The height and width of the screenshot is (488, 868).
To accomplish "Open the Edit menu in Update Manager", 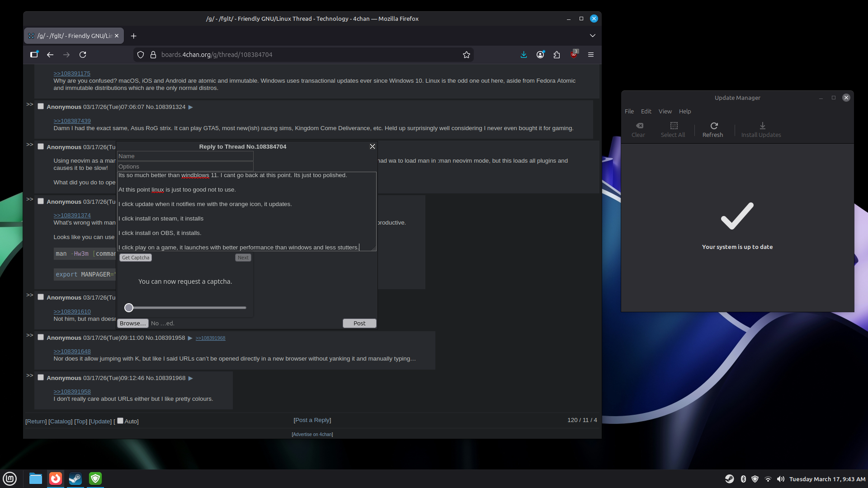I will (x=646, y=111).
